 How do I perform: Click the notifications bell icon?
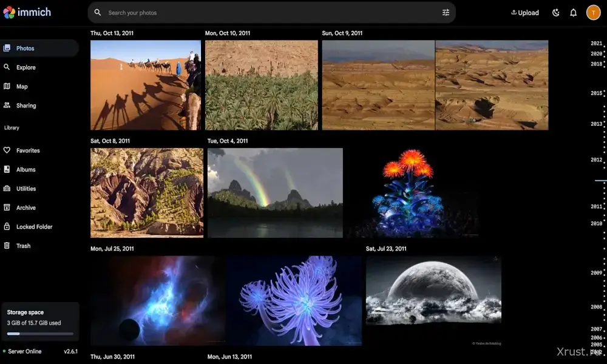click(573, 13)
